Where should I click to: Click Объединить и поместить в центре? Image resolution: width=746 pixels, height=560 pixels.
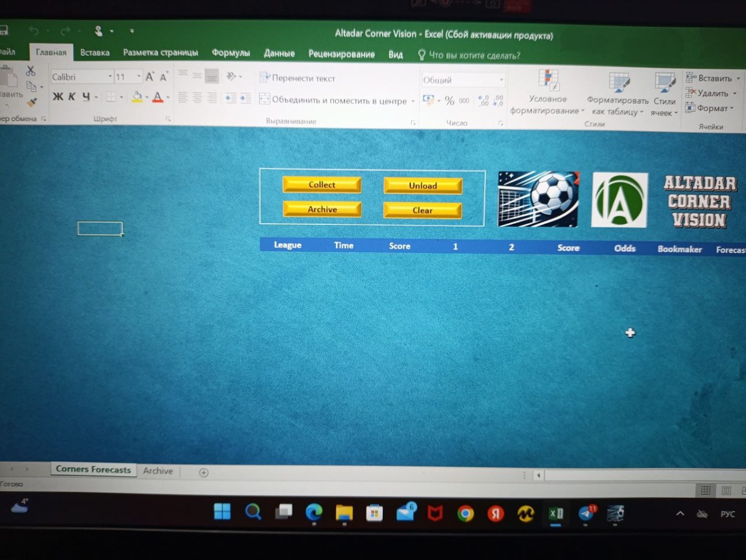click(x=333, y=100)
